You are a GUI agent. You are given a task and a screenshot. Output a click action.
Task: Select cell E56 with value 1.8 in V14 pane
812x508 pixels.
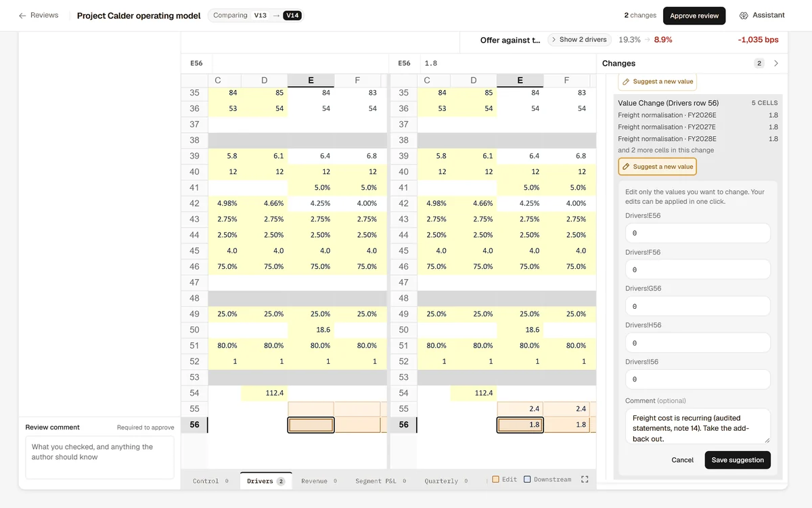(520, 425)
